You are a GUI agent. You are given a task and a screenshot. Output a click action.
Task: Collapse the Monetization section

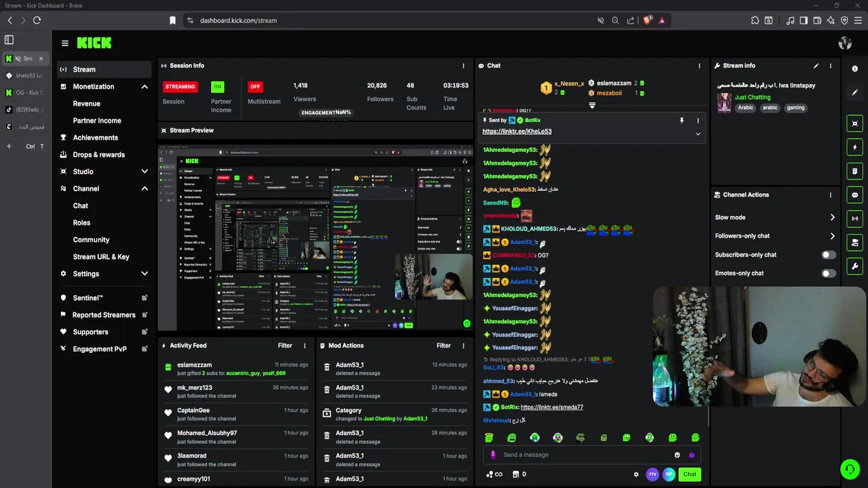[x=144, y=87]
